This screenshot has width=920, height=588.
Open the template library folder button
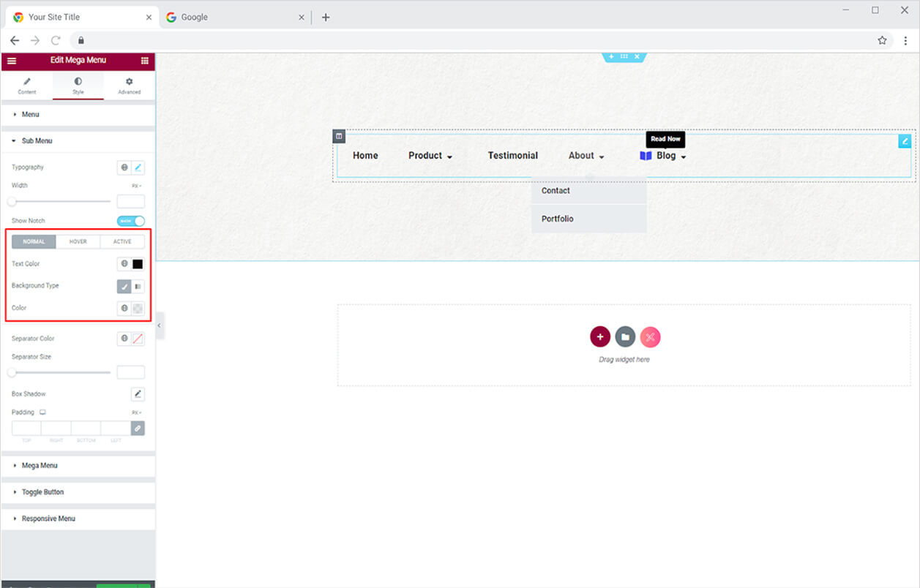[x=625, y=336]
